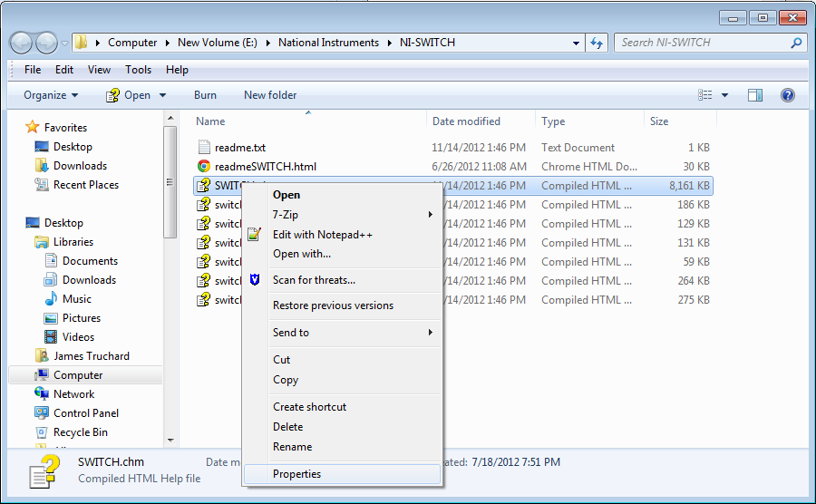The width and height of the screenshot is (816, 504).
Task: Click Favorites in navigation pane
Action: 65,128
